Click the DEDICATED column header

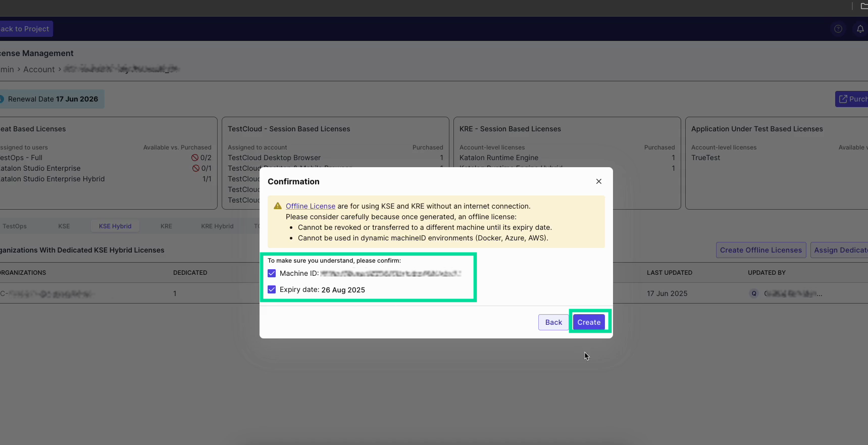(190, 273)
